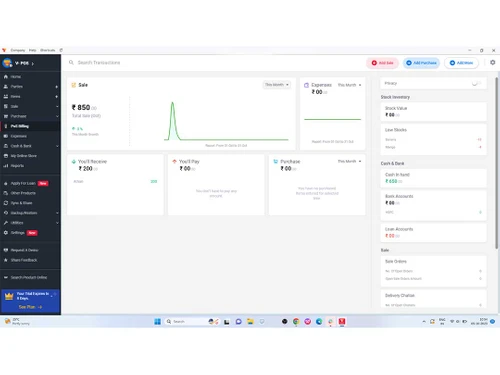Click the sale graph peak
The height and width of the screenshot is (375, 500).
[x=172, y=103]
